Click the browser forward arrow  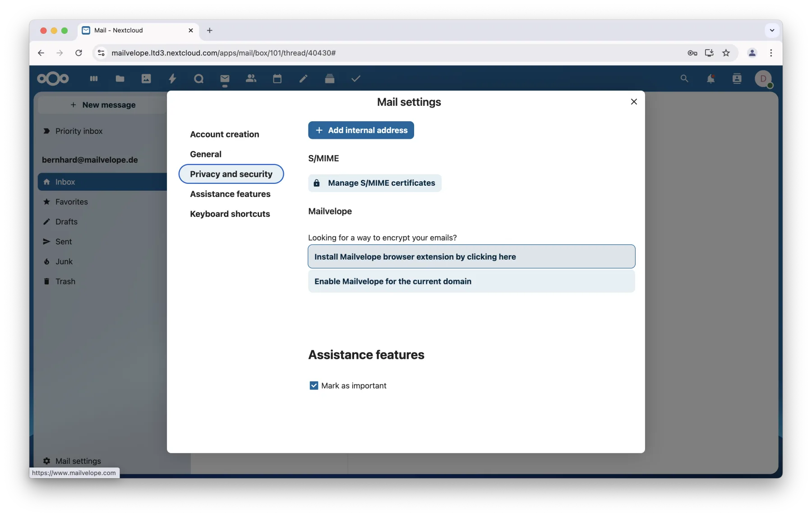(60, 53)
